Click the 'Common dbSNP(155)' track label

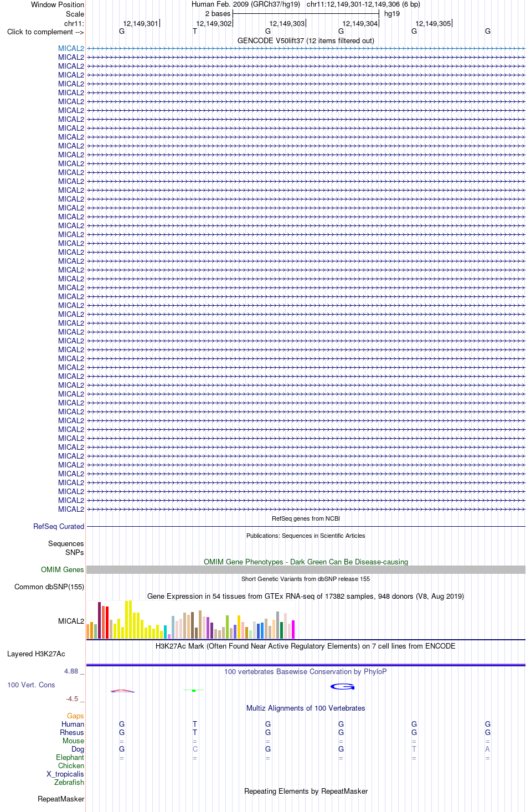click(49, 587)
